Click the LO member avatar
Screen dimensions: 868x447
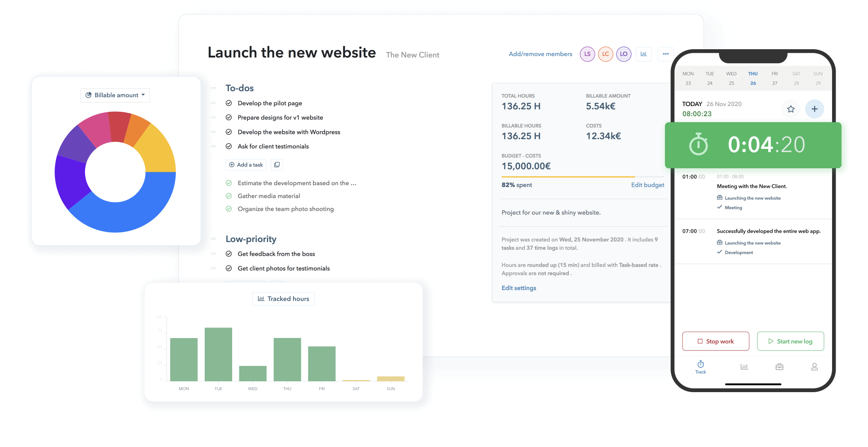[x=623, y=54]
